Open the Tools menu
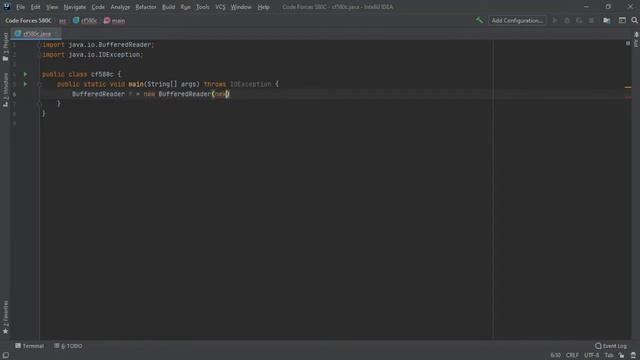This screenshot has width=640, height=360. coord(202,7)
